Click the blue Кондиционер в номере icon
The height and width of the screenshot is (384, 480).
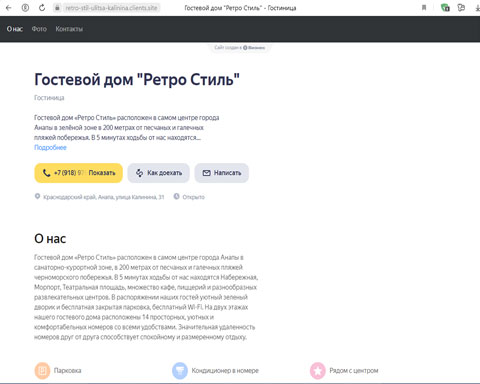point(180,371)
